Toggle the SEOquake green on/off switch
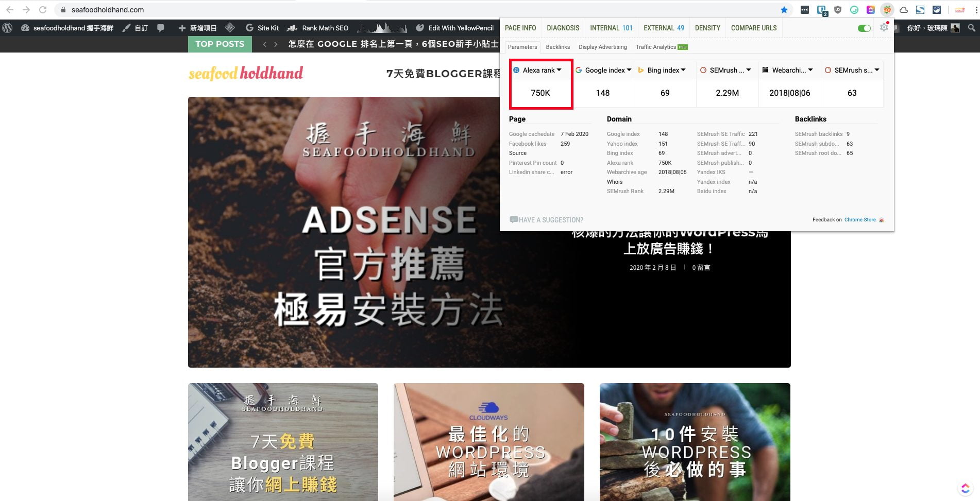This screenshot has width=980, height=501. pyautogui.click(x=864, y=28)
